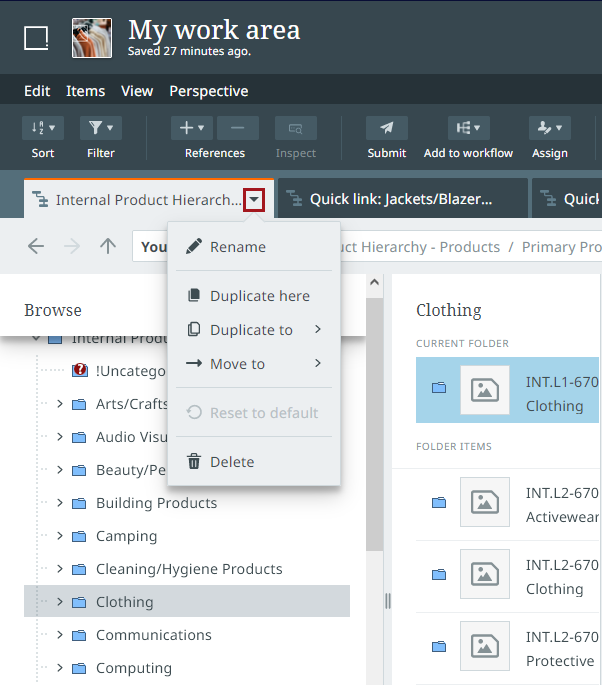Click the Sort toolbar icon
The width and height of the screenshot is (602, 685).
coord(43,128)
